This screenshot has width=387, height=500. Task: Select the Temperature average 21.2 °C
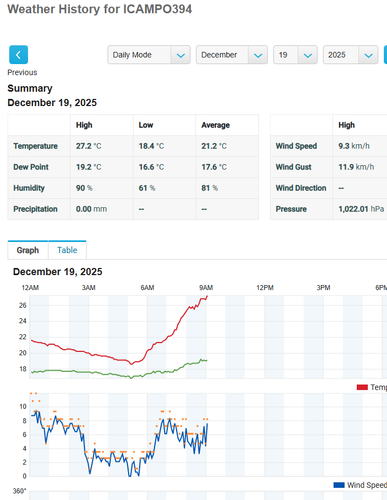coord(214,146)
